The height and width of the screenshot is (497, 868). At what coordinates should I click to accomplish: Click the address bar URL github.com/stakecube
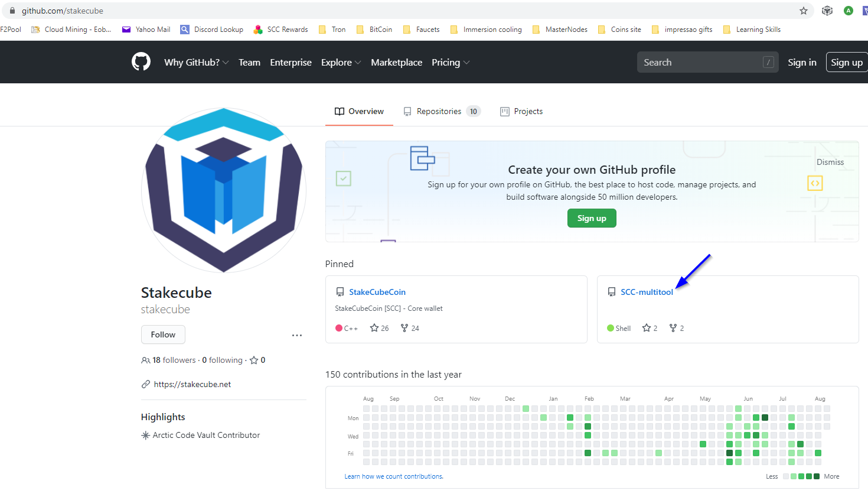63,11
